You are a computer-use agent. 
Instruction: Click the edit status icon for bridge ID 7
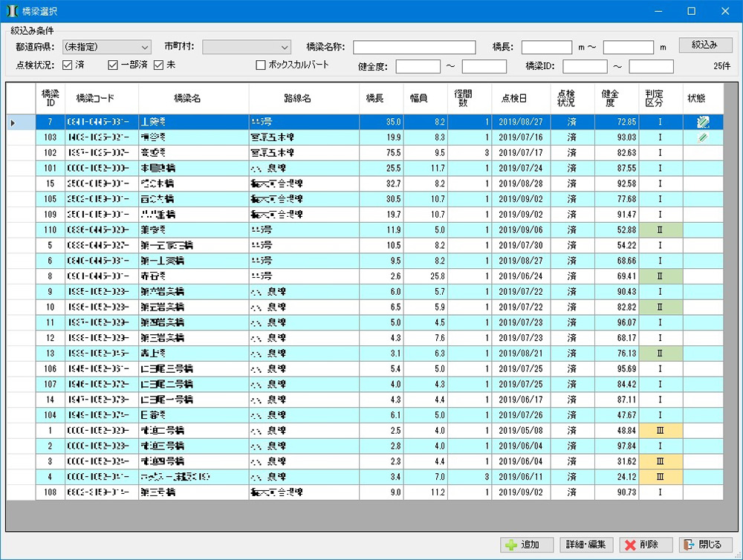point(703,122)
